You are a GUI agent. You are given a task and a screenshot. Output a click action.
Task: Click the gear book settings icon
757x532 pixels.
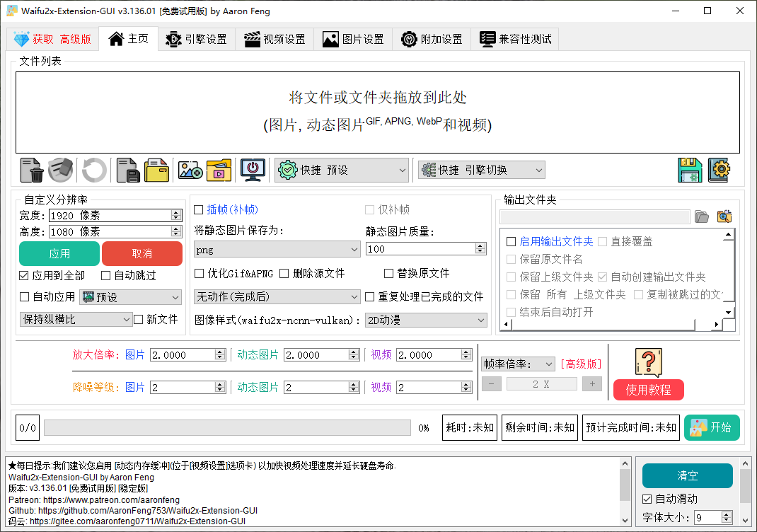[719, 170]
